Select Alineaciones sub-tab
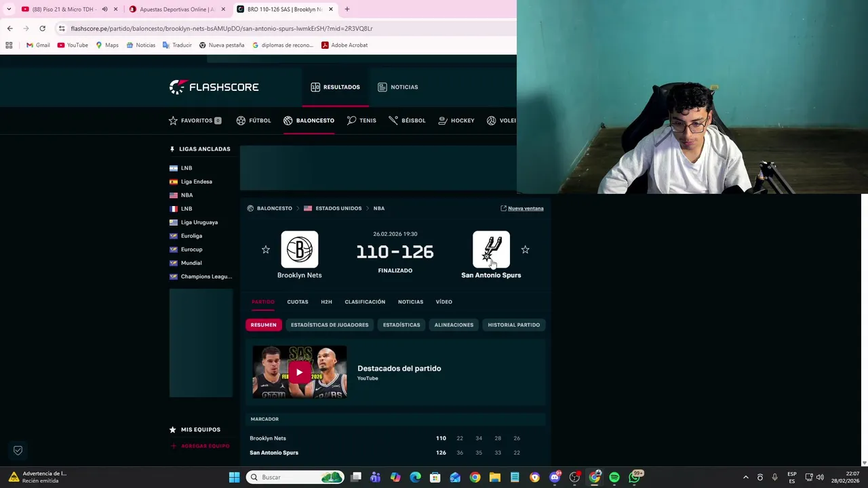This screenshot has height=488, width=868. [454, 325]
